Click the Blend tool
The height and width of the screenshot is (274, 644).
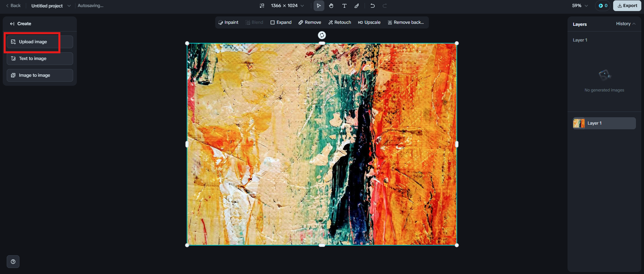click(254, 22)
